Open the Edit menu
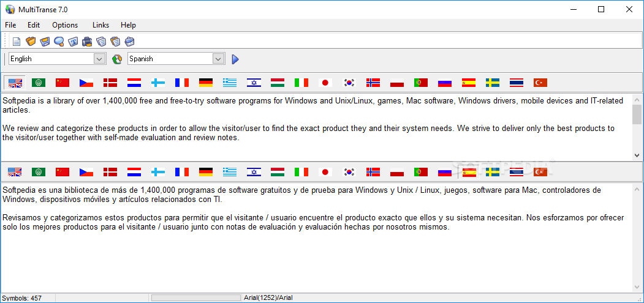The width and height of the screenshot is (644, 303). (34, 25)
